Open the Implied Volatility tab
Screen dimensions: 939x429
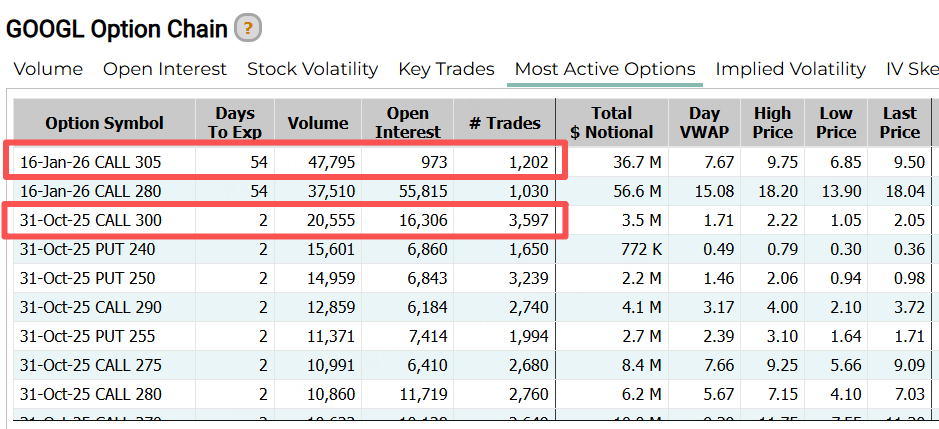tap(791, 69)
